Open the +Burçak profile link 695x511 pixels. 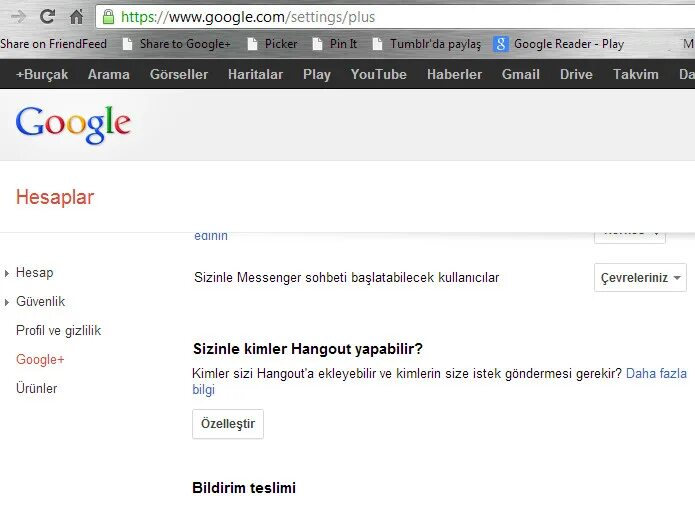pos(42,74)
